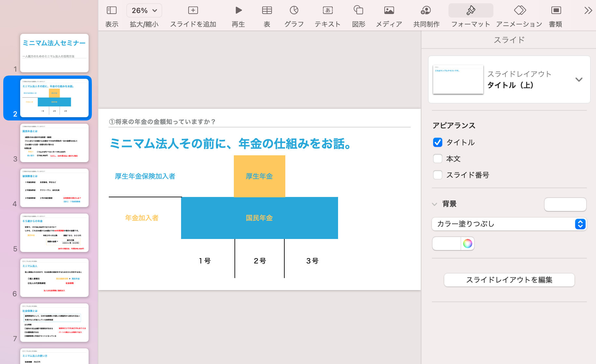Show more toolbar items via double chevron

click(588, 10)
